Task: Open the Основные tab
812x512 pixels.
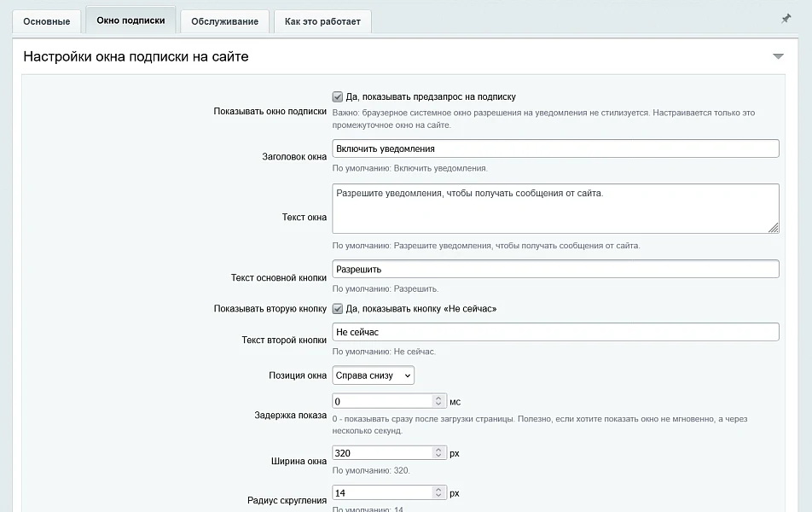Action: click(47, 21)
